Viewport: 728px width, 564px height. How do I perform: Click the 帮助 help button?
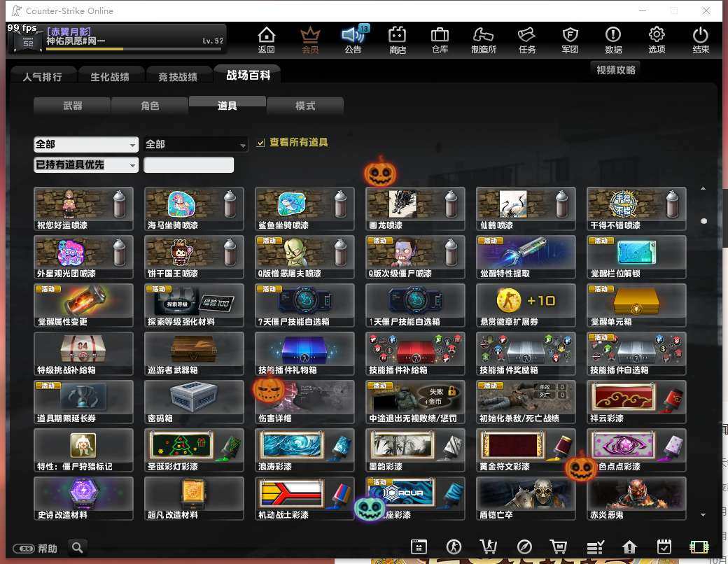[35, 548]
